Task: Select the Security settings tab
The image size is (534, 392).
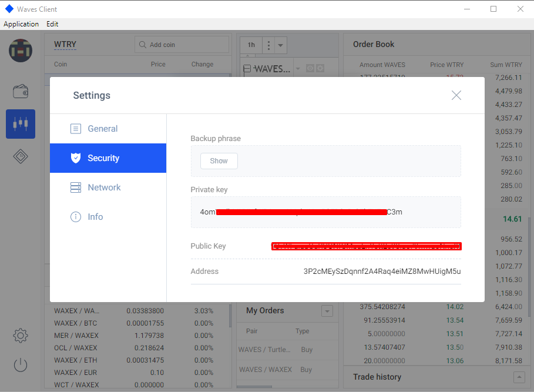Action: click(108, 158)
